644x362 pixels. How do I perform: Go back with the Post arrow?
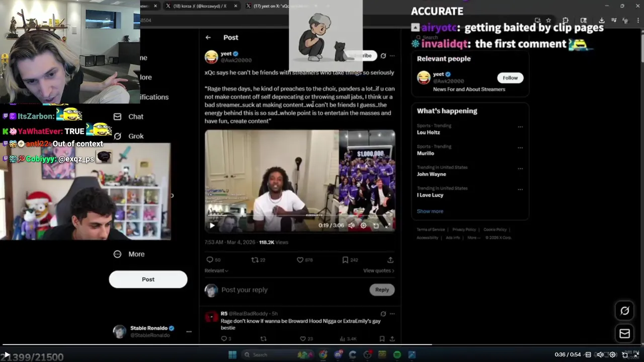[208, 37]
